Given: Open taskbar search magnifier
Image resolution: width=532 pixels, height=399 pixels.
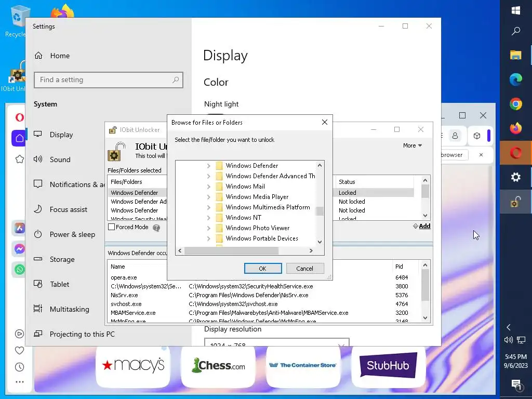Looking at the screenshot, I should coord(516,31).
